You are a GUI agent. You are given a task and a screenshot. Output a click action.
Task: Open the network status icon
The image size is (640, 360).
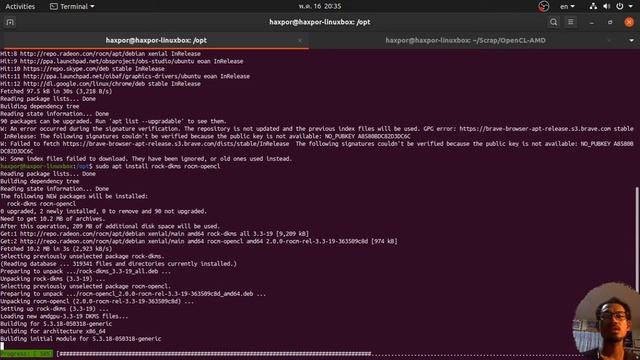(593, 7)
